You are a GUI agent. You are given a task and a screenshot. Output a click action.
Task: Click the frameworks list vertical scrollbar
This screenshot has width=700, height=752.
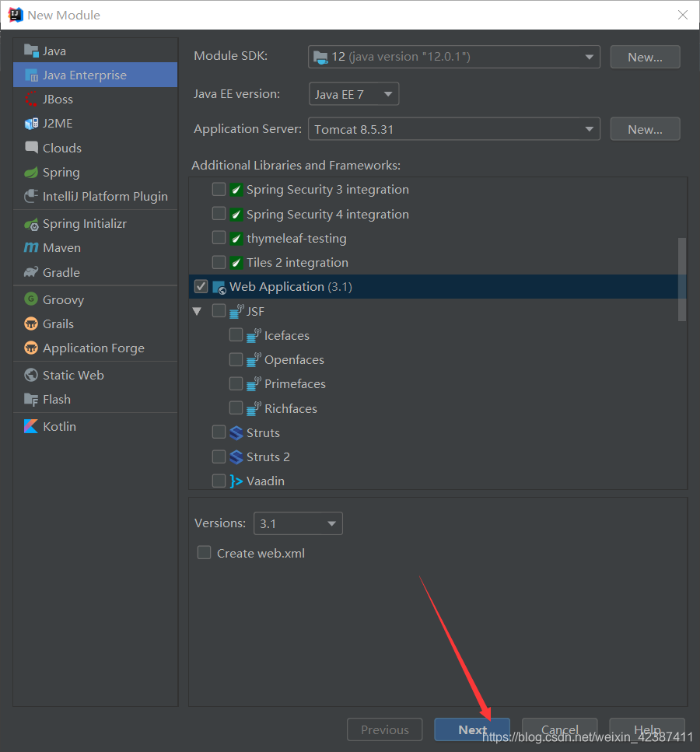pos(682,279)
